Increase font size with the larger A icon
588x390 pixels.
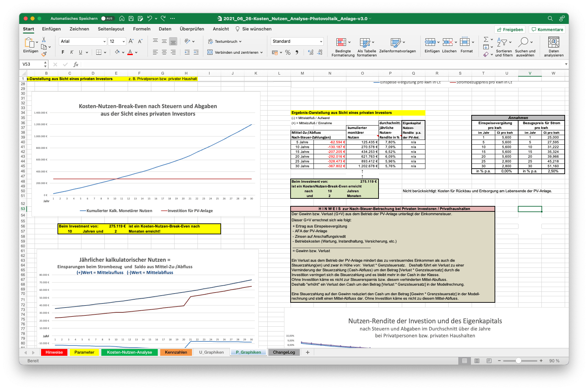[x=131, y=41]
